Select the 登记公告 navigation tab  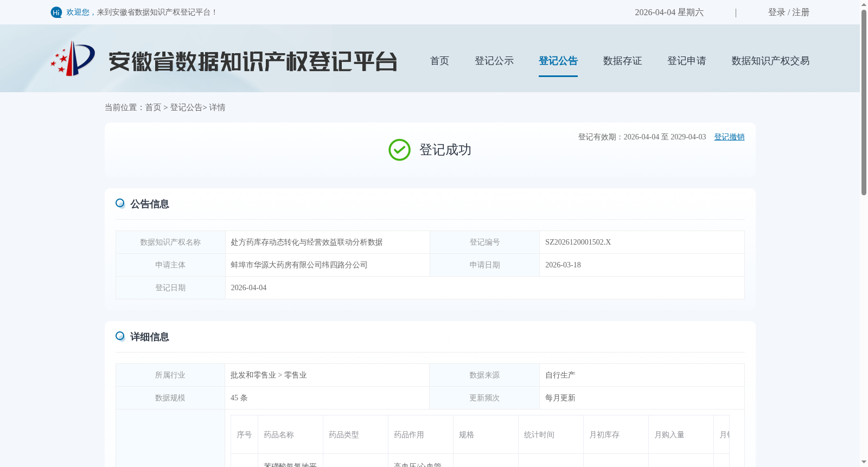[x=558, y=61]
